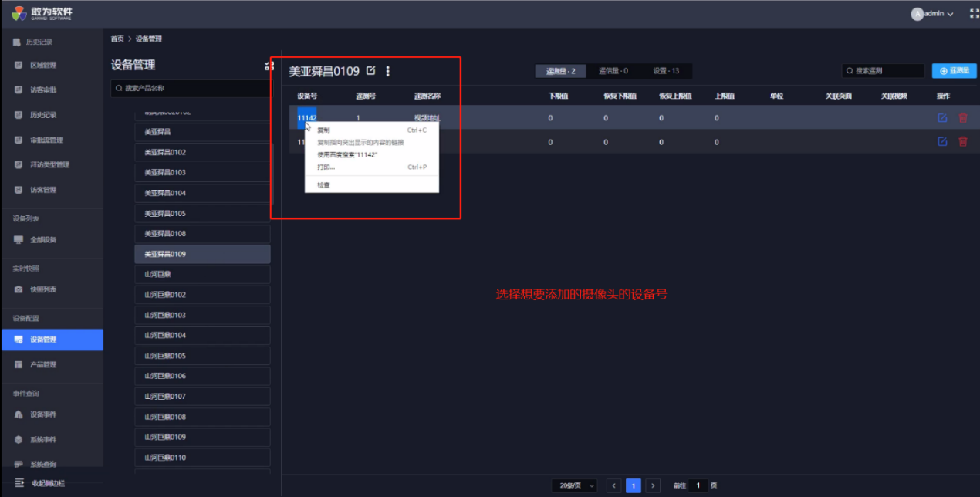Choose 复制 in the context menu
This screenshot has width=980, height=497.
[372, 130]
